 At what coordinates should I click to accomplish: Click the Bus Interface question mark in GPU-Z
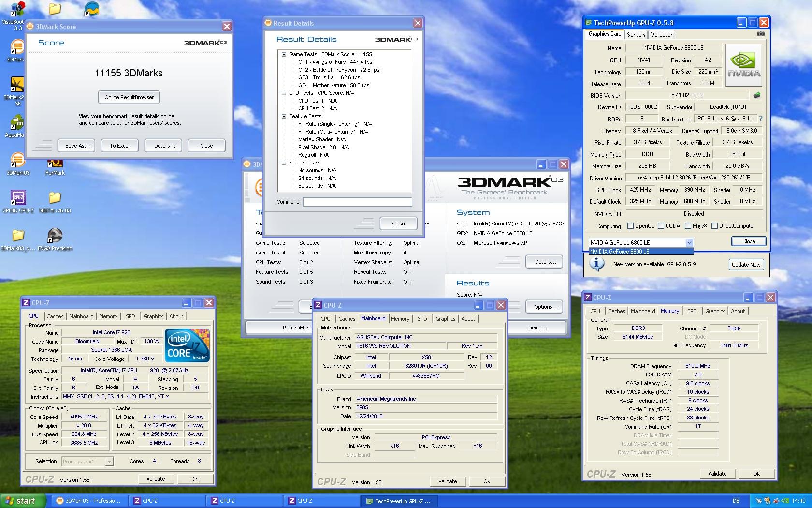pyautogui.click(x=761, y=119)
